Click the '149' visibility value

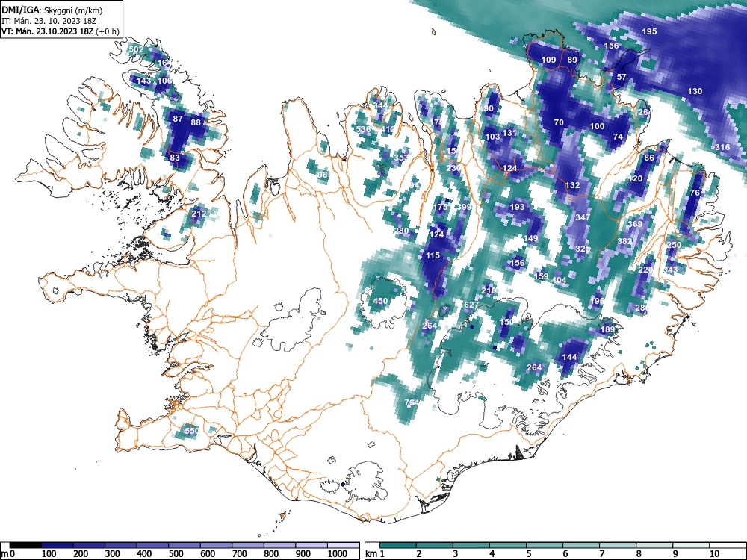click(530, 239)
